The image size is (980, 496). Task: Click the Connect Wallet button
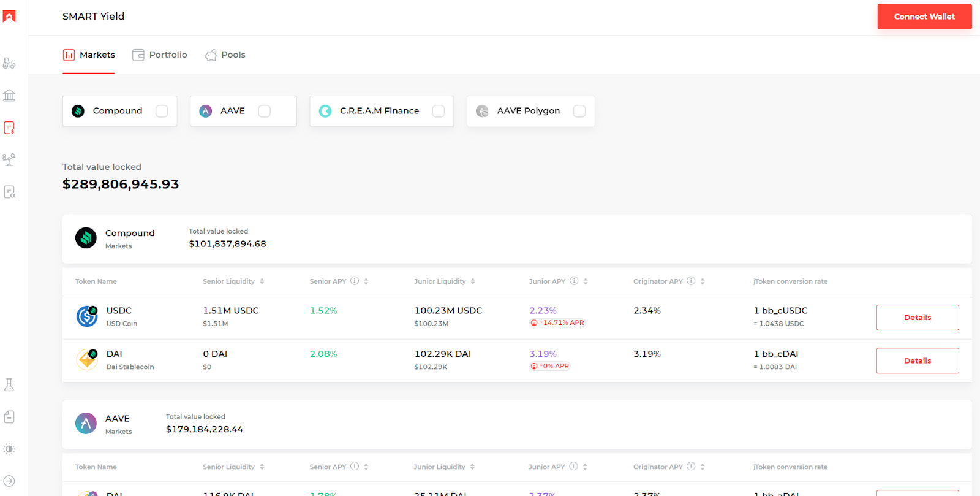pyautogui.click(x=924, y=17)
